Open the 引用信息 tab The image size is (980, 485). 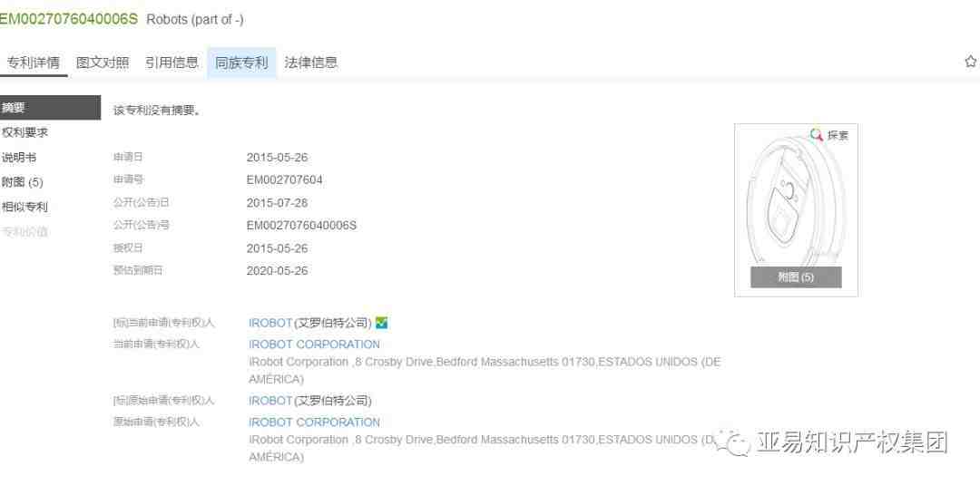coord(171,63)
